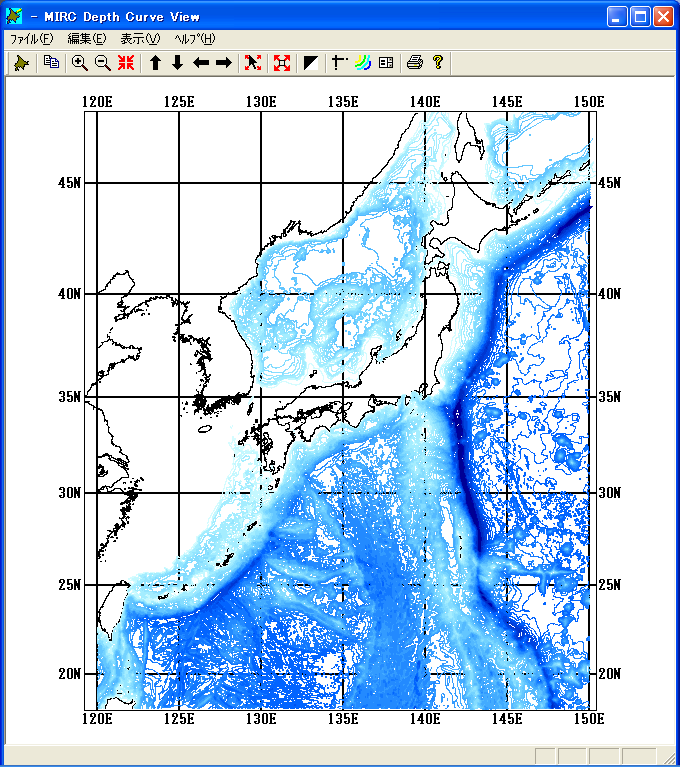
Task: Pan the map right with right arrow
Action: (x=224, y=63)
